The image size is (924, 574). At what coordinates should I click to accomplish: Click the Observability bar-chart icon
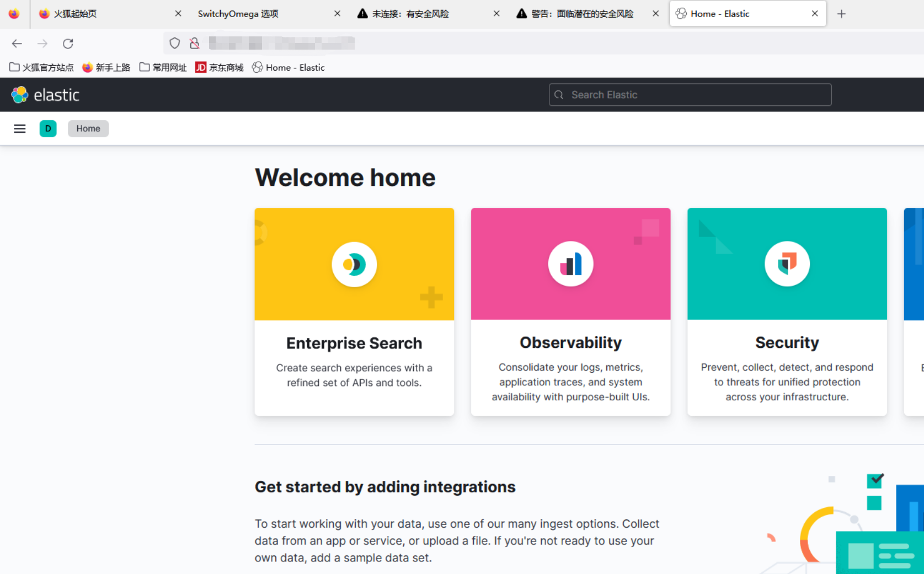(571, 264)
